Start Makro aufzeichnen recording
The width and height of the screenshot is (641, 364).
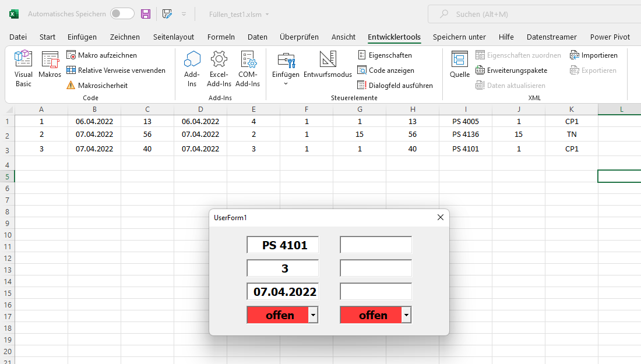[x=102, y=55]
